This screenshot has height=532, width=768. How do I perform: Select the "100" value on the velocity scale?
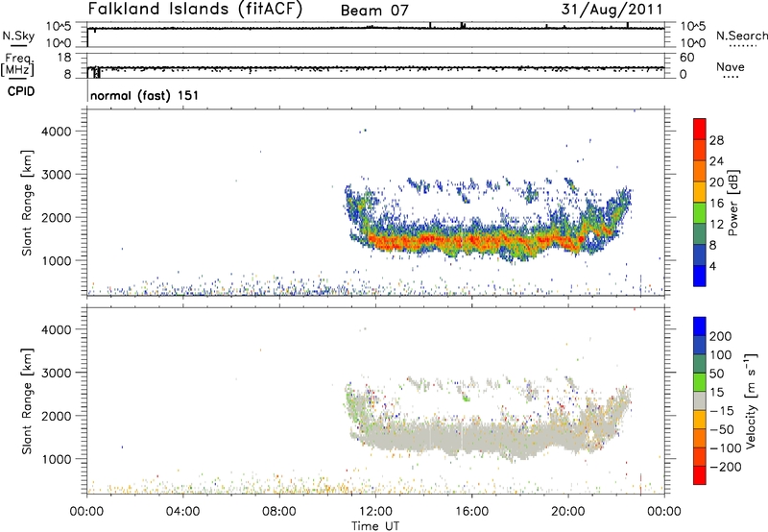click(721, 355)
